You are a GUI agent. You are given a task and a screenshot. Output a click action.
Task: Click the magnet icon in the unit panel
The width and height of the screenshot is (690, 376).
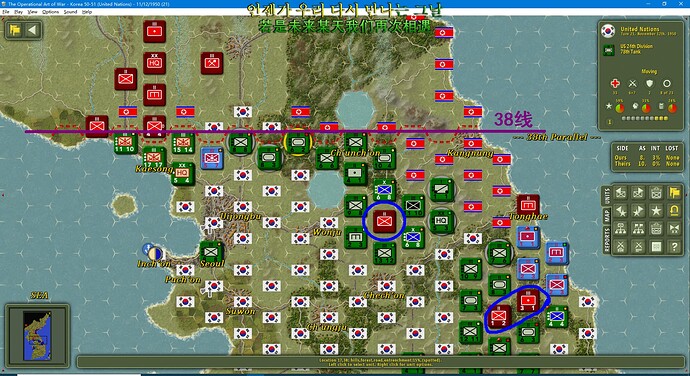click(674, 210)
